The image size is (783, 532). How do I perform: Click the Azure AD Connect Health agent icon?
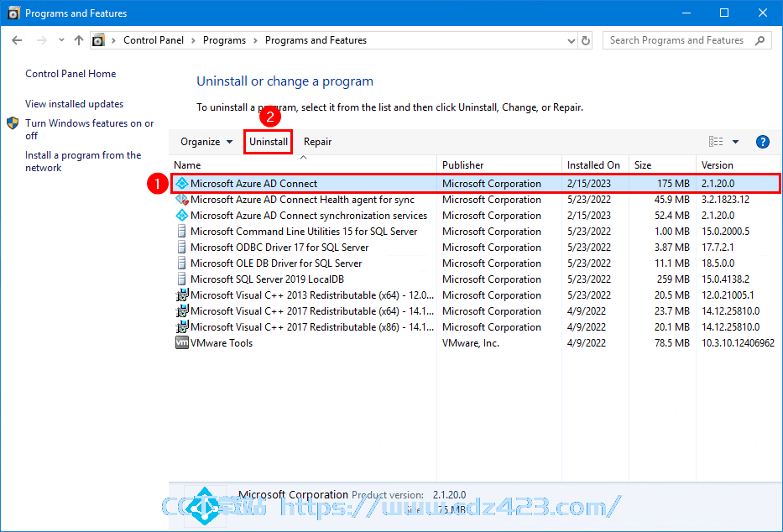pyautogui.click(x=182, y=200)
